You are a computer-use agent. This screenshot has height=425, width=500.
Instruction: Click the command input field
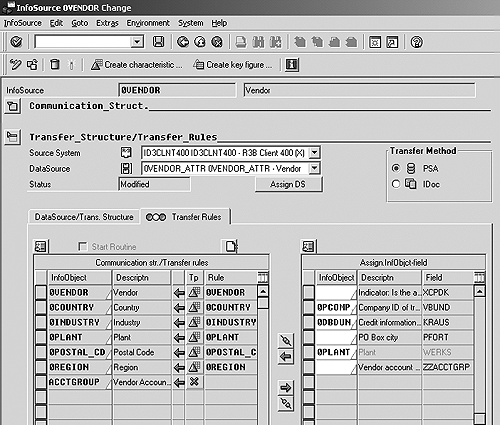pyautogui.click(x=83, y=42)
